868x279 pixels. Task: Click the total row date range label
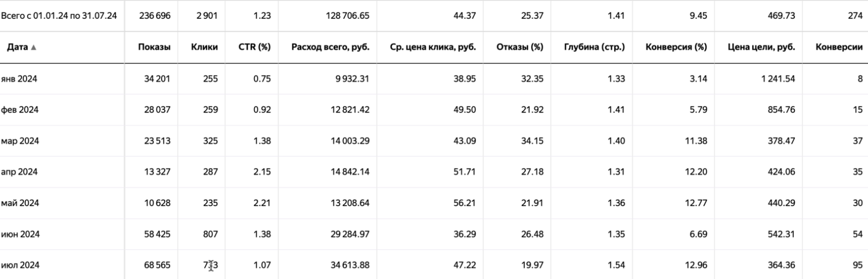[x=59, y=15]
